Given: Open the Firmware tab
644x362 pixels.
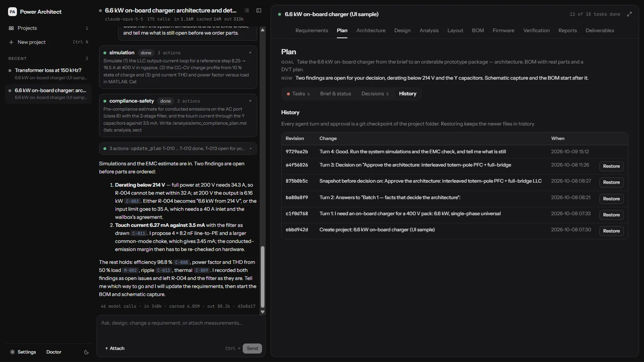Looking at the screenshot, I should (504, 31).
